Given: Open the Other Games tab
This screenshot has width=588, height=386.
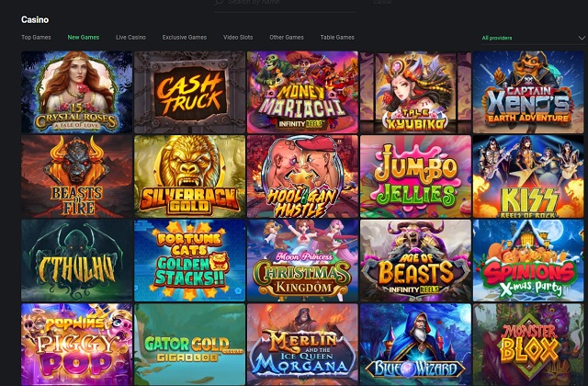Looking at the screenshot, I should click(x=287, y=37).
